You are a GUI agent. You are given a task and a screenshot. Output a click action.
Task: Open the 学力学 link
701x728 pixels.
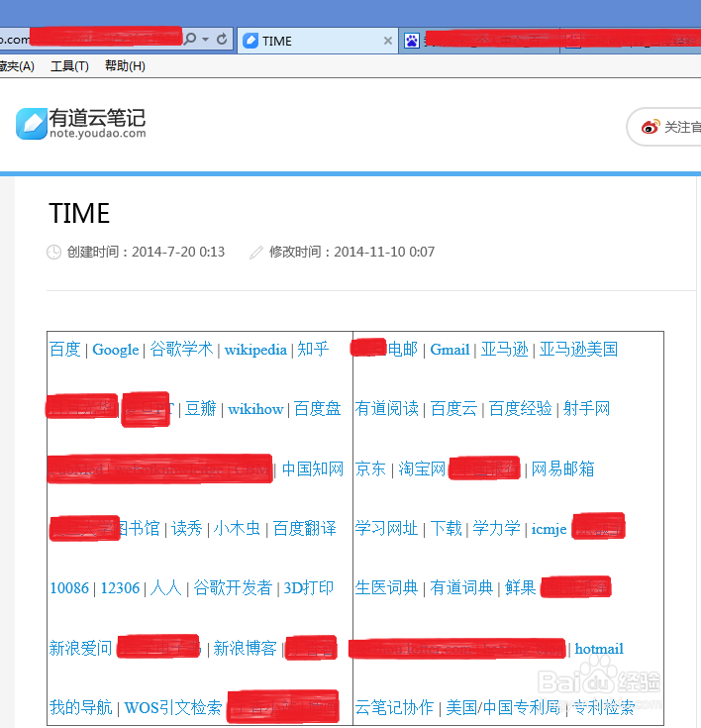click(x=497, y=528)
